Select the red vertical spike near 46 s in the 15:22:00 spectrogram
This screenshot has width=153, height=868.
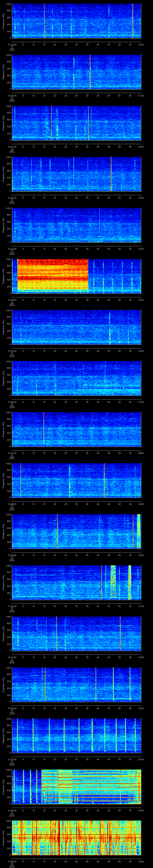(111, 174)
